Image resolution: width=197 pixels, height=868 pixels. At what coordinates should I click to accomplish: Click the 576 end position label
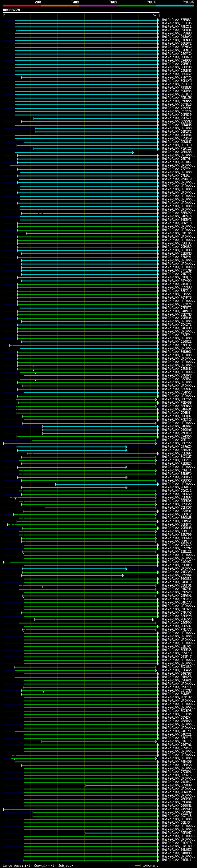[x=155, y=15]
